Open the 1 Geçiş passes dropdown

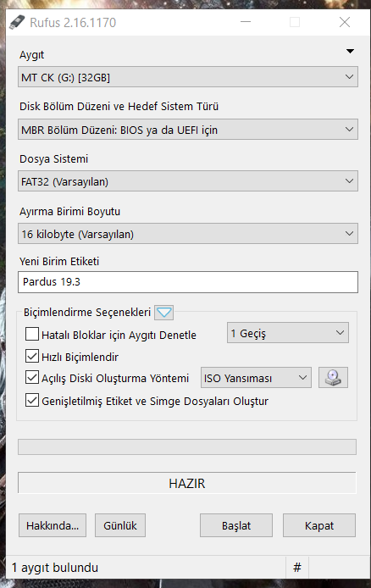[x=288, y=333]
